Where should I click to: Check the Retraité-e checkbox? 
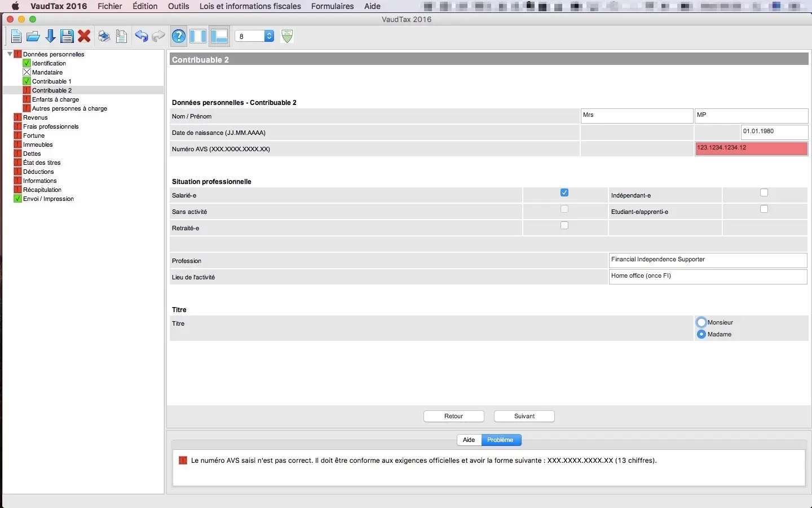[564, 225]
